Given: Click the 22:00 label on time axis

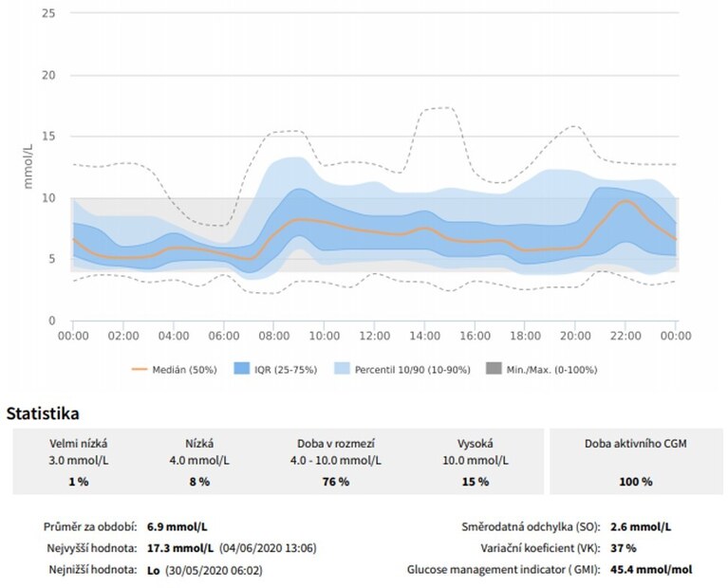Looking at the screenshot, I should point(625,336).
